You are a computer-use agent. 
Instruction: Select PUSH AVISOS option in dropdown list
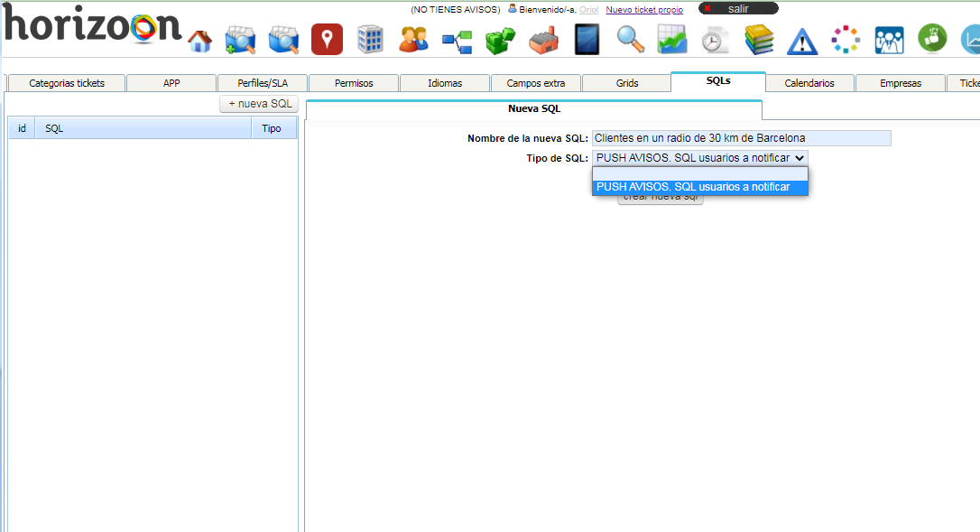[x=699, y=187]
